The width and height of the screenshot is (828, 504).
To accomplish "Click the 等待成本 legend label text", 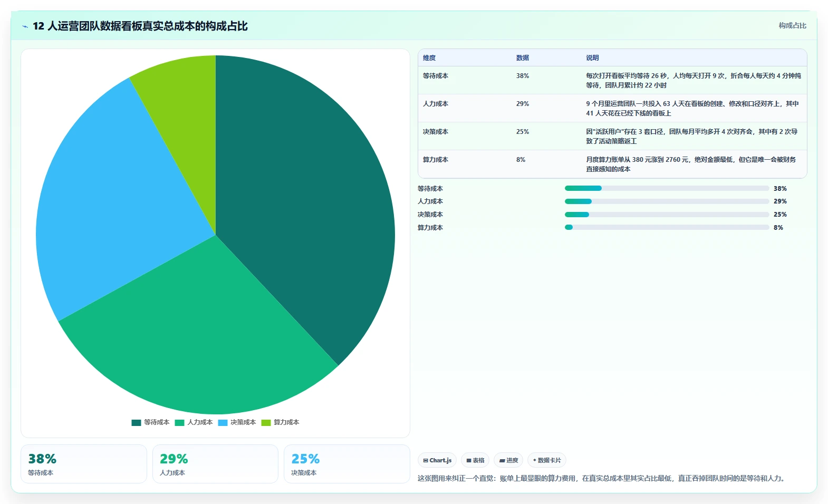I will pos(157,422).
